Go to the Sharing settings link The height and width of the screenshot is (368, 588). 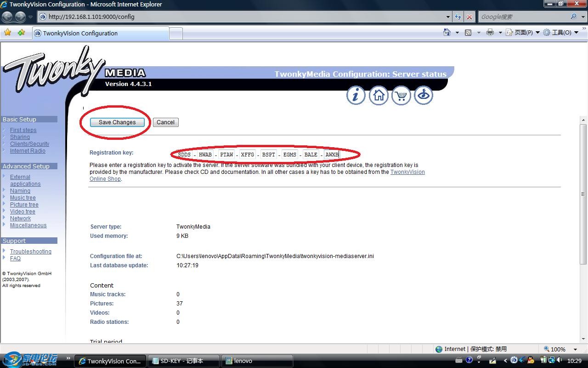[x=20, y=137]
